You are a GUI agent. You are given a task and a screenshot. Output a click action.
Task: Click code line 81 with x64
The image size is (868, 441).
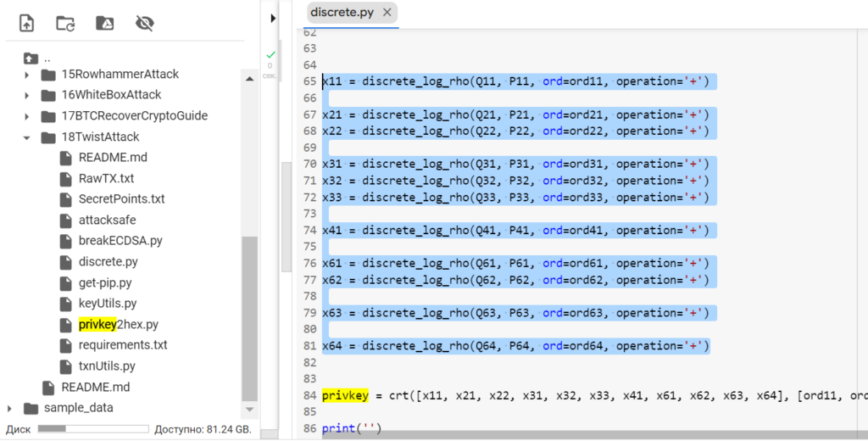point(515,346)
